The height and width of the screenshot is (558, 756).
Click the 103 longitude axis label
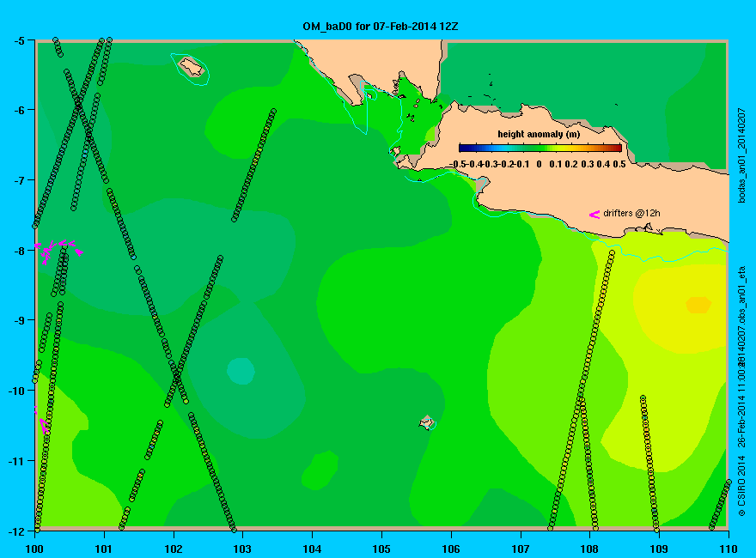tap(243, 549)
